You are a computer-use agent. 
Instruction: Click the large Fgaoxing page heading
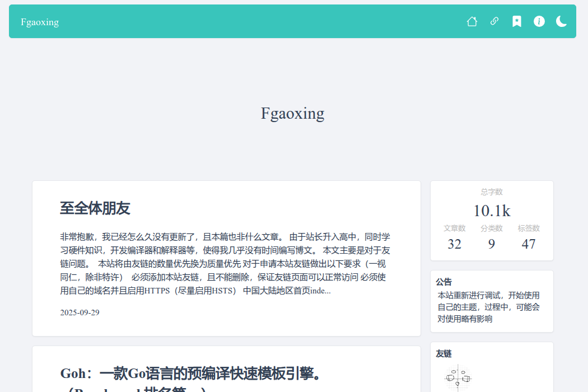tap(292, 114)
